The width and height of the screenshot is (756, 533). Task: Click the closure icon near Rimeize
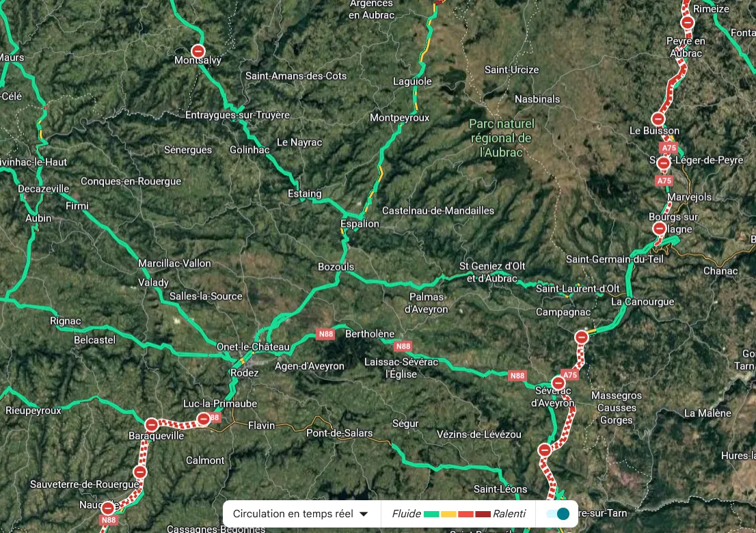point(688,22)
